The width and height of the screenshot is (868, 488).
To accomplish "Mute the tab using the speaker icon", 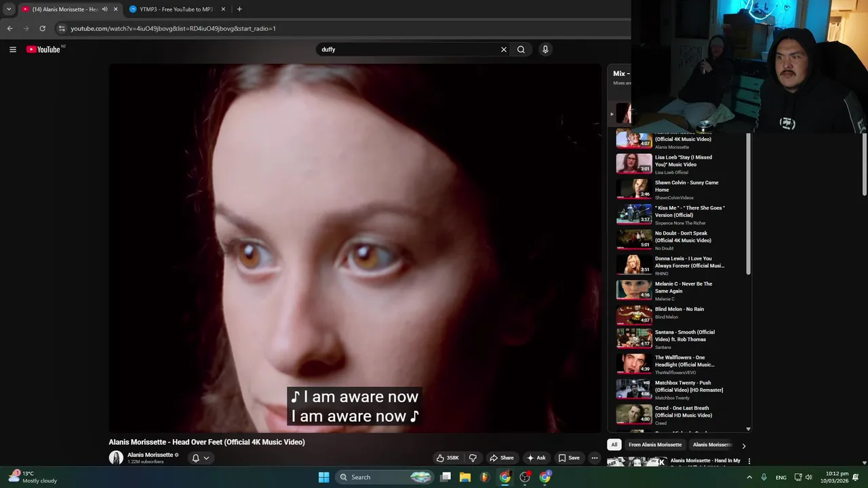I will click(x=104, y=9).
